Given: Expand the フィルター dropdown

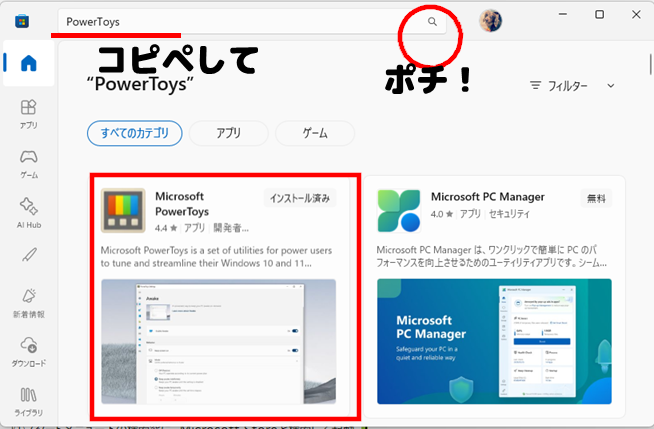Looking at the screenshot, I should (x=572, y=86).
